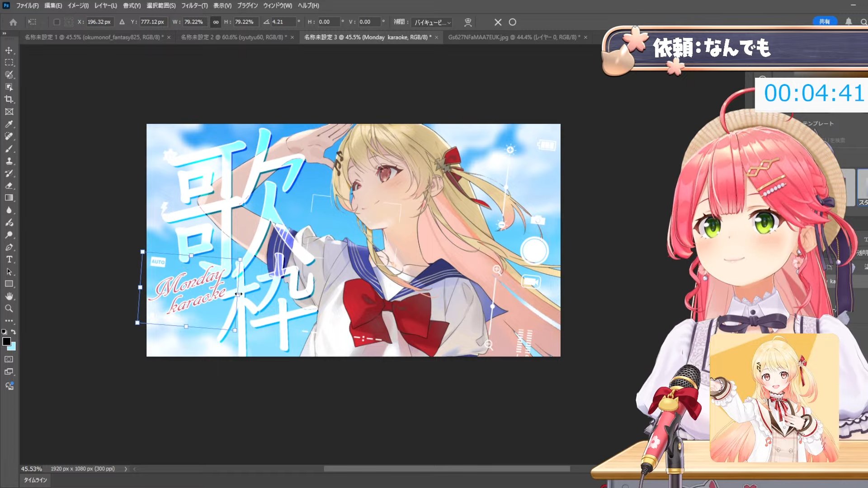Select the History Brush tool

pyautogui.click(x=9, y=173)
